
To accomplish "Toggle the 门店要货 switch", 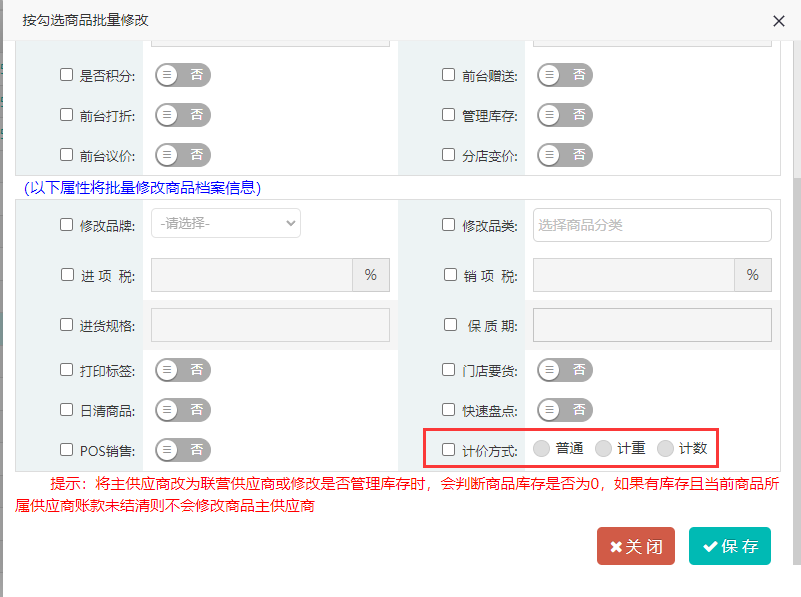I will point(565,370).
